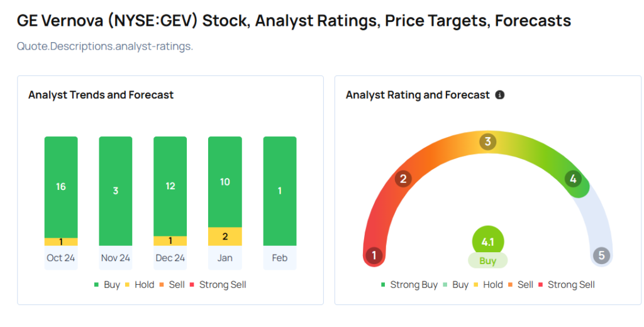Click gauge marker number 2

click(403, 179)
